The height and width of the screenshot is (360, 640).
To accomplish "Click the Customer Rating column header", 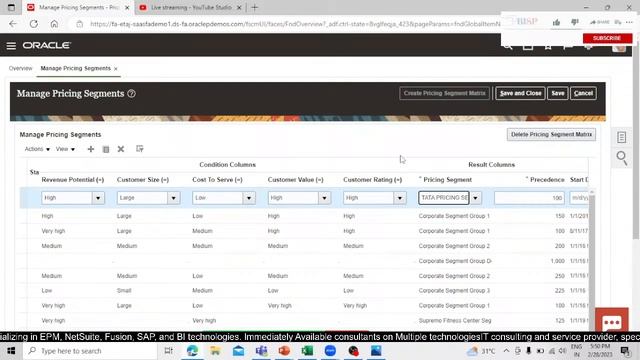I will (x=373, y=180).
